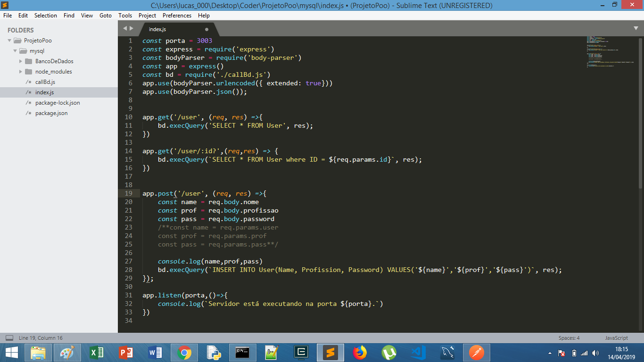Screen dimensions: 644x362
Task: Open MySQL Workbench from the taskbar
Action: pyautogui.click(x=447, y=353)
